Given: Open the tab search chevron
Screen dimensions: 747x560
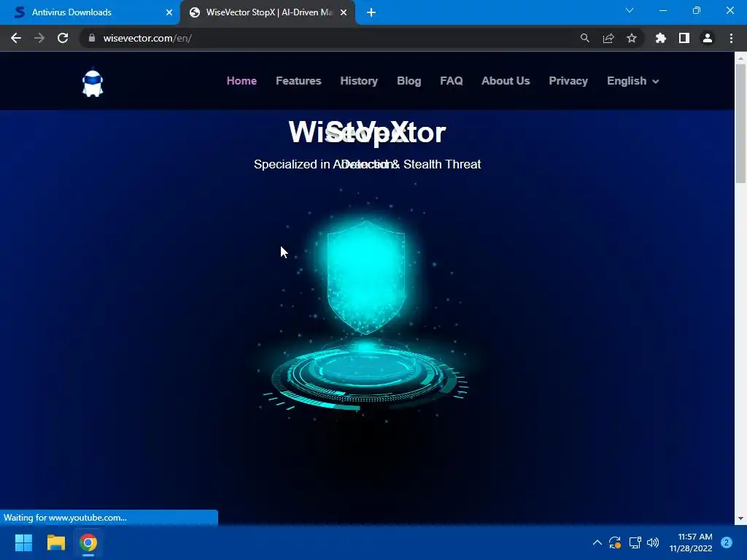Looking at the screenshot, I should pos(630,10).
